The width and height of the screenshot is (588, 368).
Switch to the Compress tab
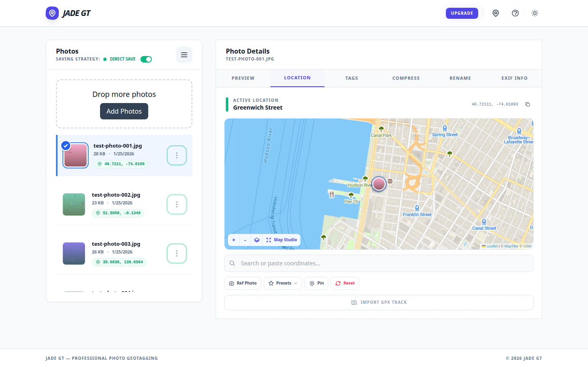coord(406,78)
